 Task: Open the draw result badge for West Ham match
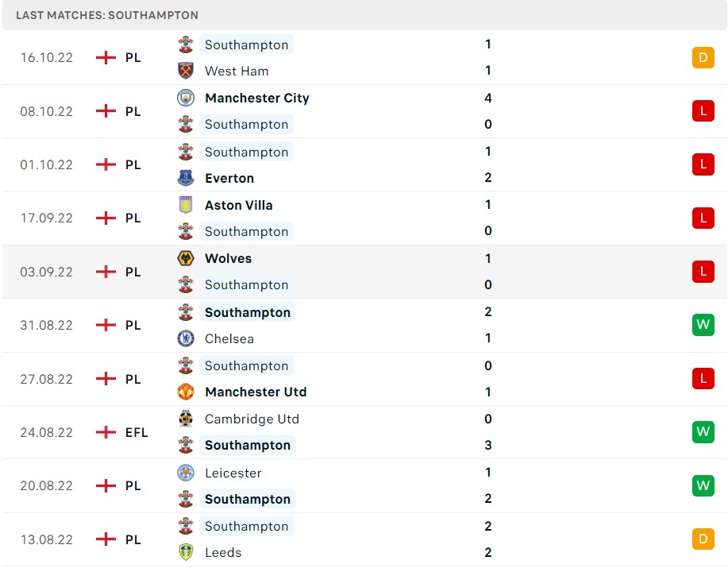point(703,57)
